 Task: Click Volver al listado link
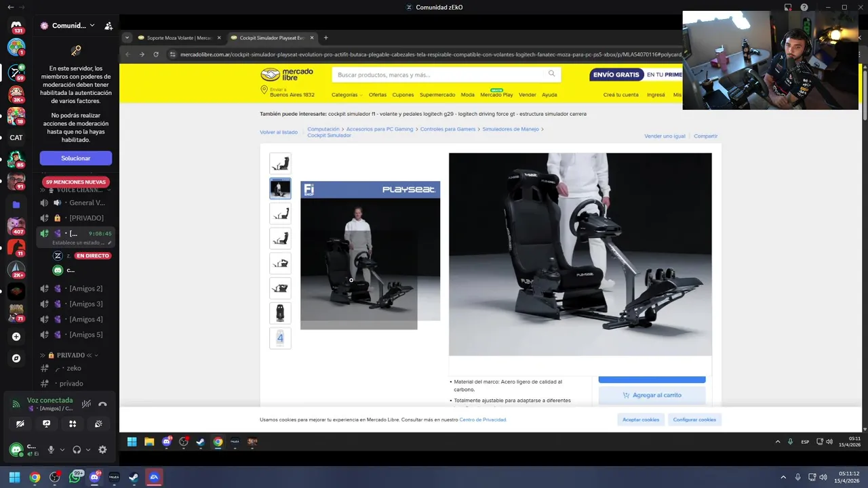tap(279, 132)
